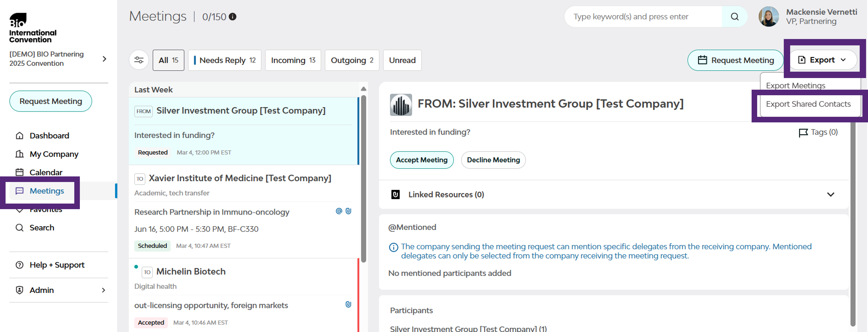
Task: Click 'Research Partnership in Immuno-oncology' subject
Action: point(212,212)
